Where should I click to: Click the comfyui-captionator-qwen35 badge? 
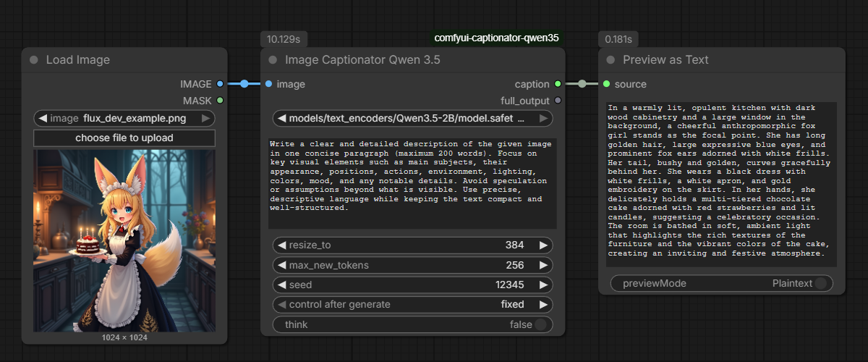tap(496, 38)
